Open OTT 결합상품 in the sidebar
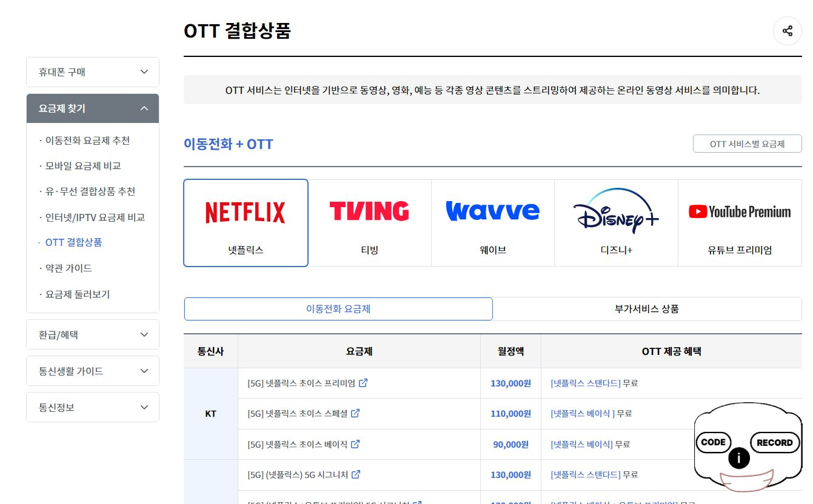813x504 pixels. 73,242
